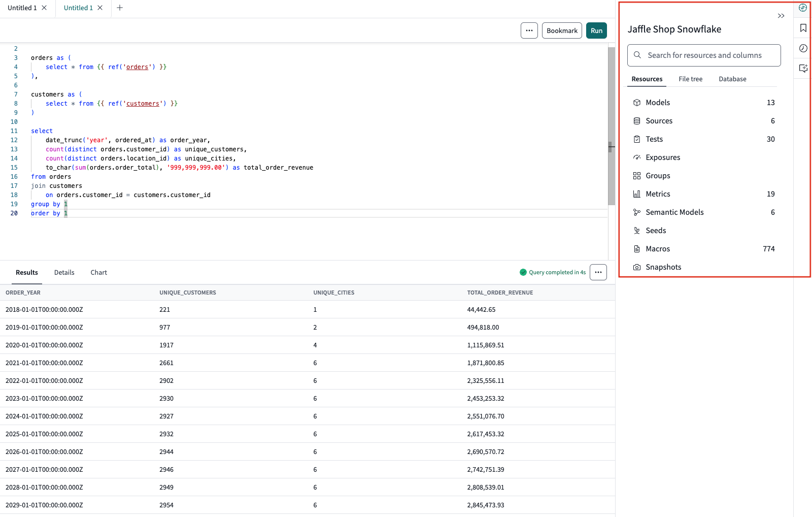Click the resources search field
812x517 pixels.
point(704,55)
